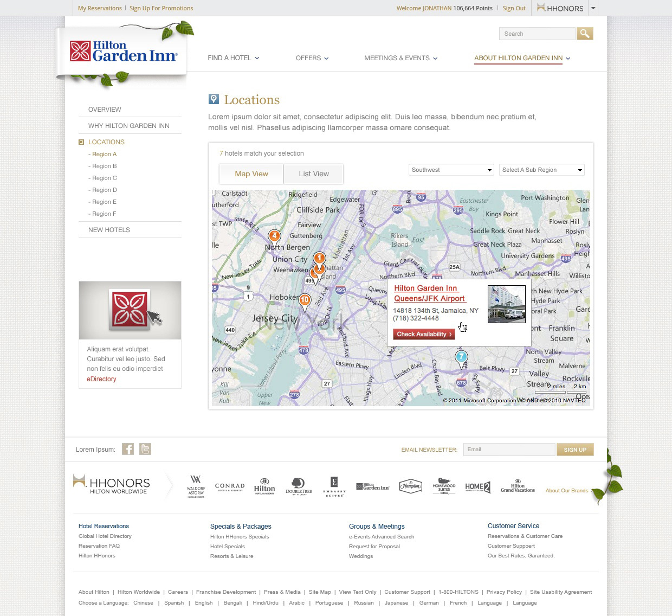Click the Home2 brand logo
This screenshot has width=672, height=616.
tap(478, 487)
